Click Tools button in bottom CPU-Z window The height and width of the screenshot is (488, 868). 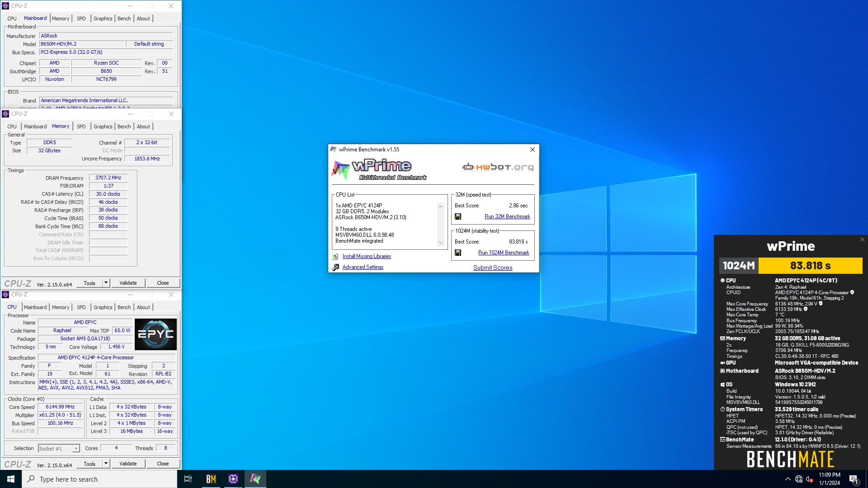90,464
